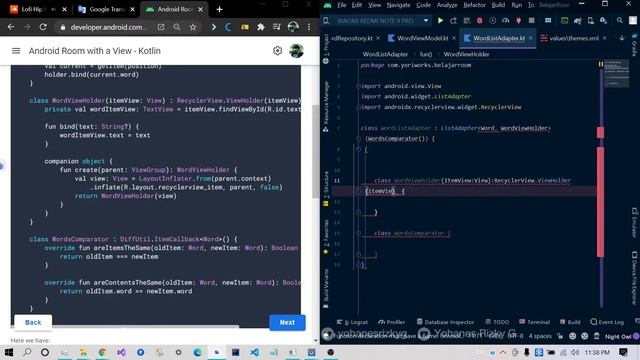Open the Chrome extensions puzzle icon
The height and width of the screenshot is (360, 640).
pos(260,27)
